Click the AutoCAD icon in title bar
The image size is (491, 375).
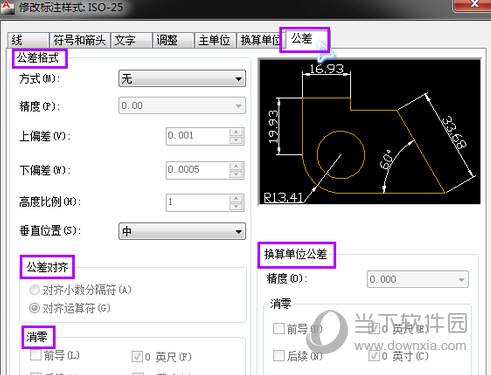[7, 7]
